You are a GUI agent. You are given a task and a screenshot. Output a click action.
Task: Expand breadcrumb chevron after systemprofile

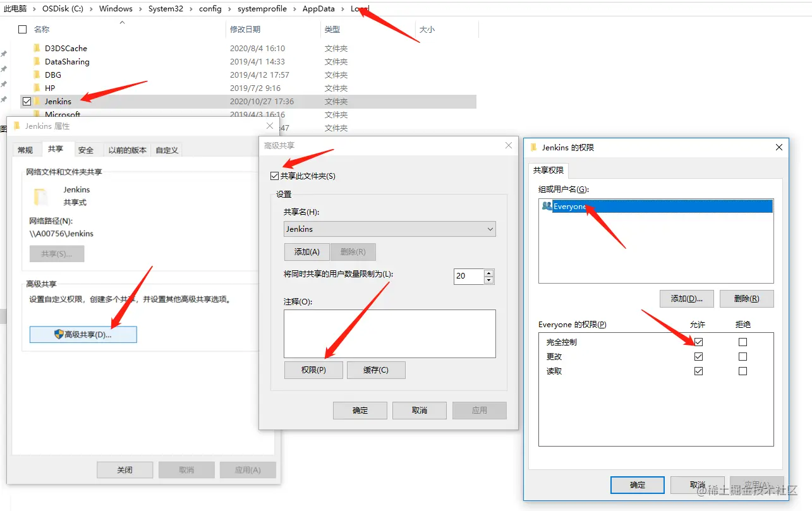click(x=294, y=9)
